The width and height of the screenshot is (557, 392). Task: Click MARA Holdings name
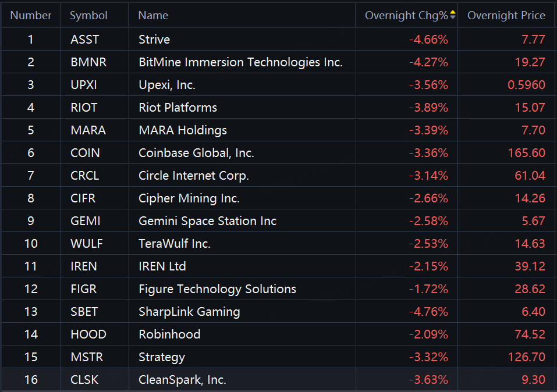tap(183, 130)
